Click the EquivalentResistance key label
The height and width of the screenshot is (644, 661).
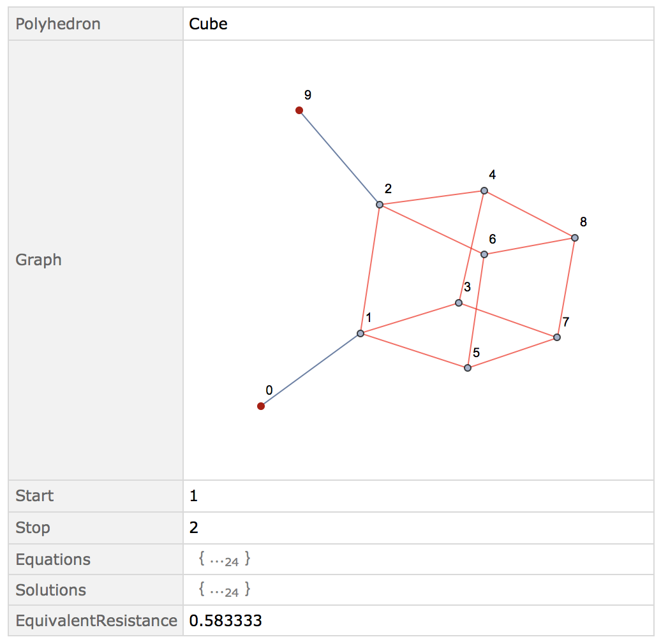[x=96, y=620]
